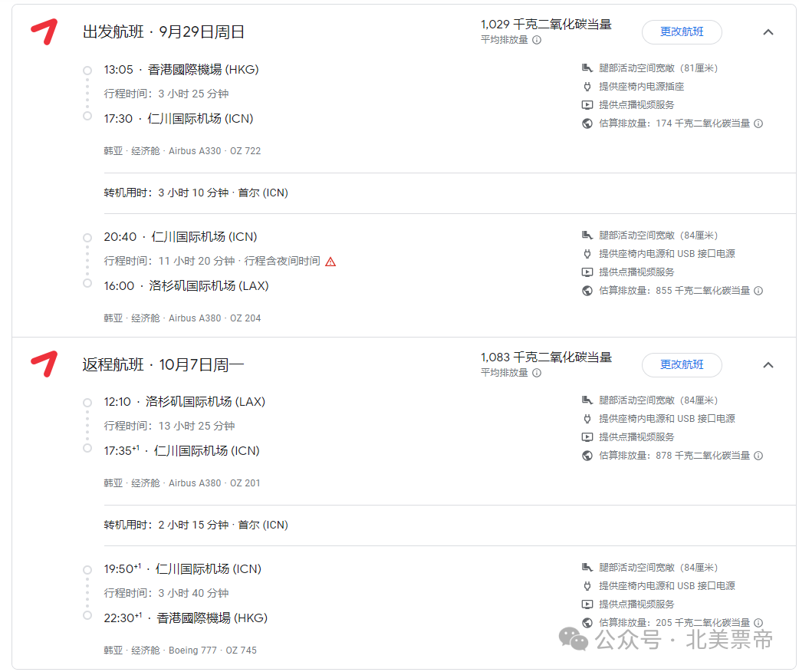The image size is (799, 672).
Task: Click 1,083 千克二氧化碳当量 total emissions
Action: [x=546, y=357]
